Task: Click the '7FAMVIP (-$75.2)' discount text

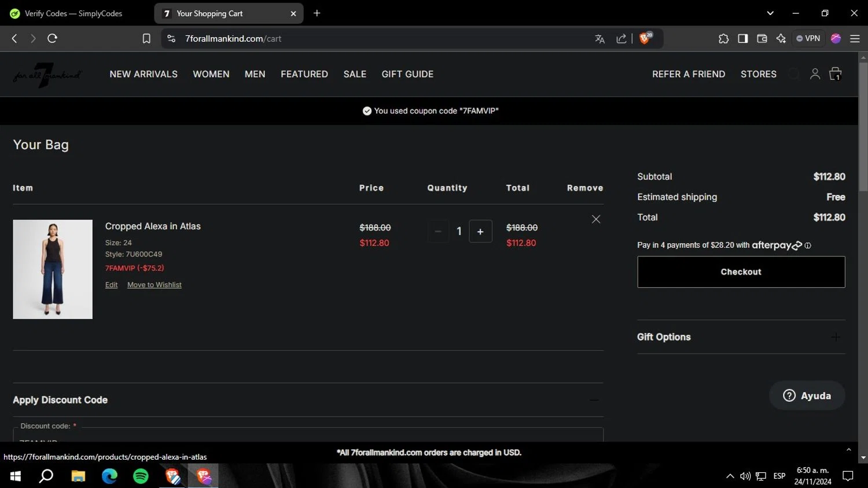Action: tap(135, 268)
